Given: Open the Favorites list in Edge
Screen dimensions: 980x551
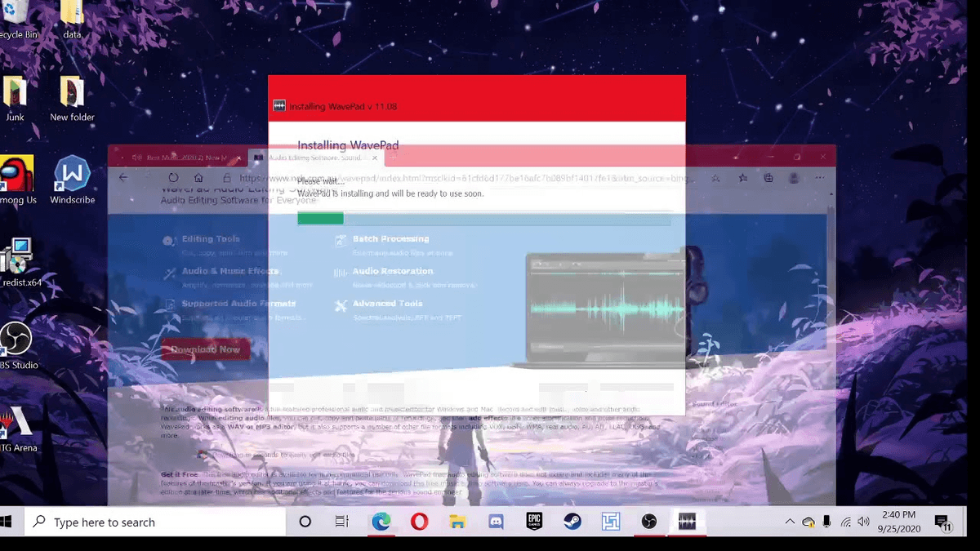Looking at the screenshot, I should coord(742,178).
